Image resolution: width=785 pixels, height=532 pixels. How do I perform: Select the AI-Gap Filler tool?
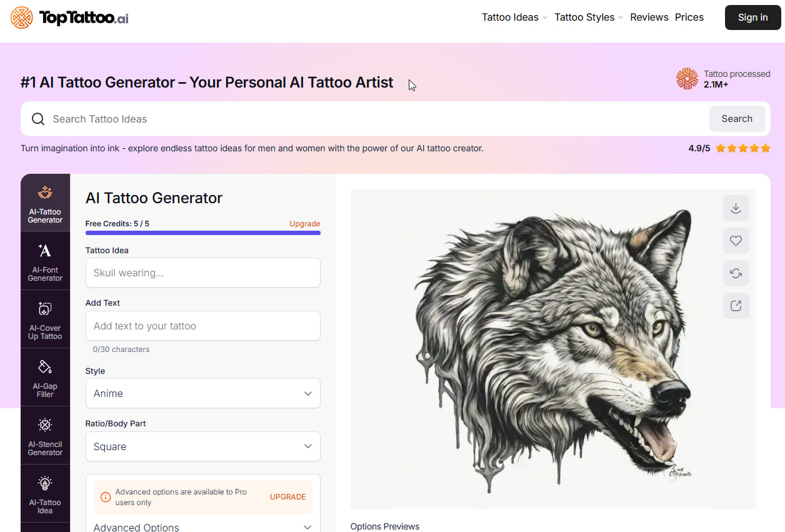click(x=44, y=378)
